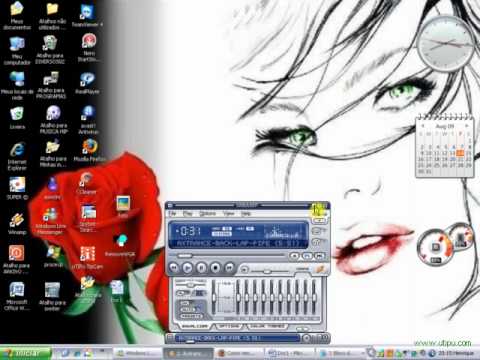Image resolution: width=480 pixels, height=360 pixels.
Task: Open Atalho para PROGRAMAS shortcut
Action: pos(51,85)
